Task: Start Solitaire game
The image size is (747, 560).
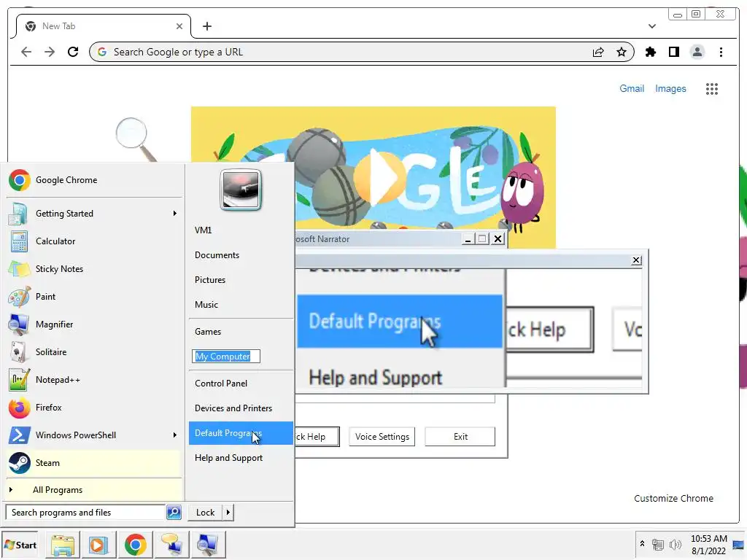Action: [94, 352]
